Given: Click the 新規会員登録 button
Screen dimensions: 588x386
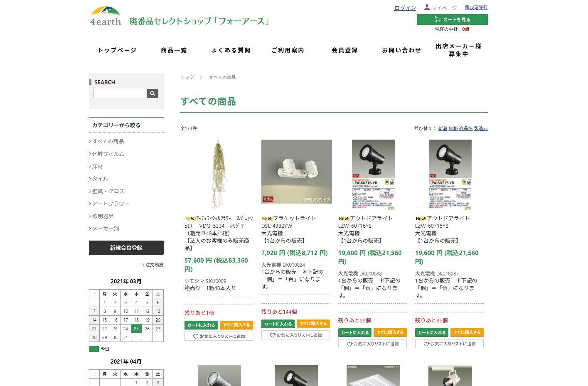Looking at the screenshot, I should [126, 248].
